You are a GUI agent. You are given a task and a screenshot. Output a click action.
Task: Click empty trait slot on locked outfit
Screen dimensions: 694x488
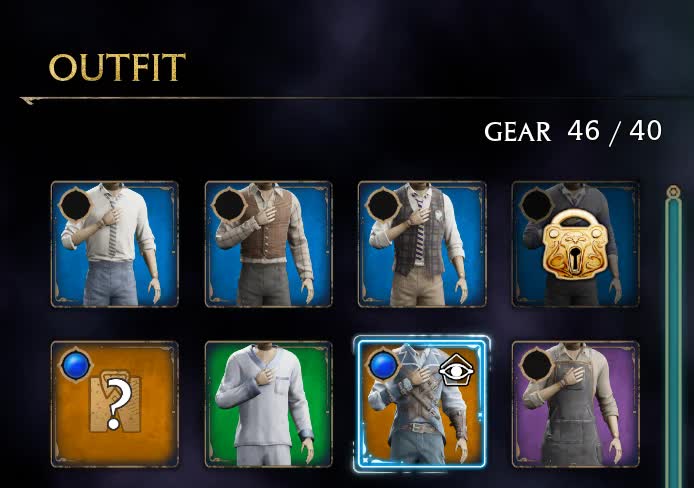coord(537,205)
